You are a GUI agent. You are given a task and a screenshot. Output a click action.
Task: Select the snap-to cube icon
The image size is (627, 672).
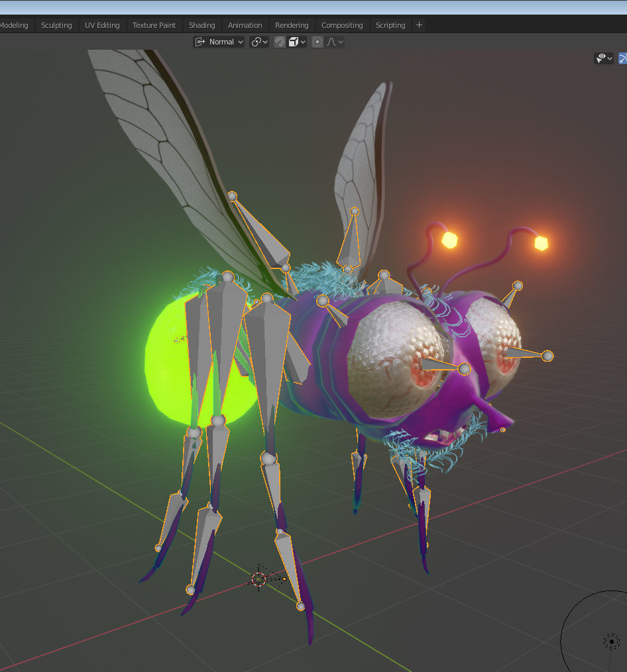[294, 42]
